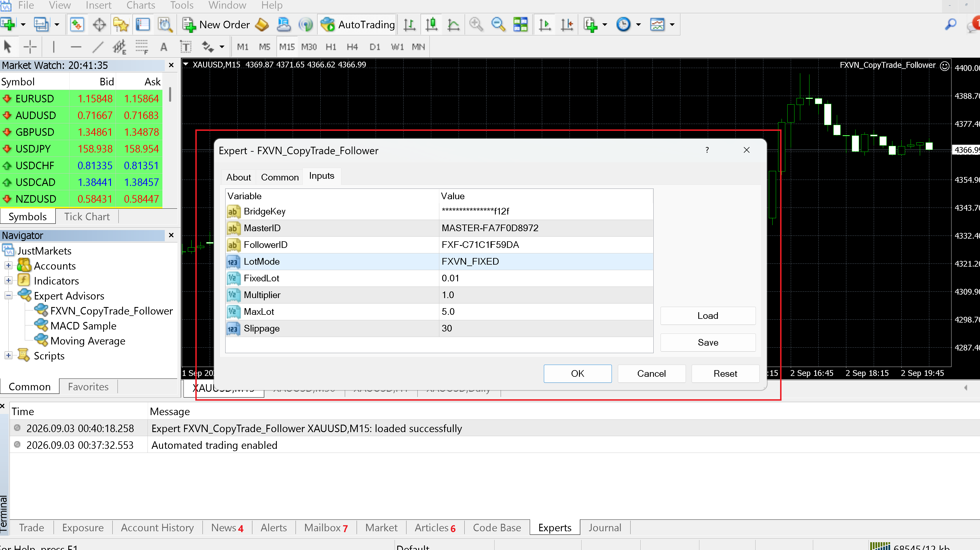
Task: Draw a vertical line tool
Action: pos(54,47)
